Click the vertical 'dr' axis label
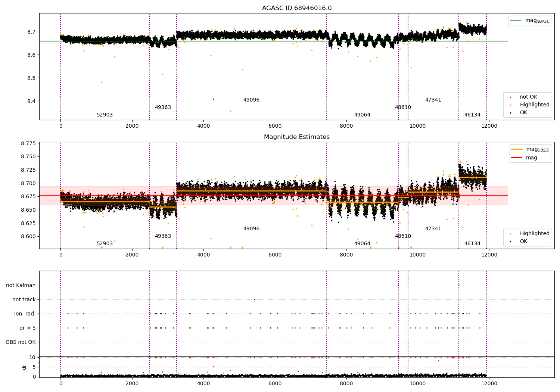Viewport: 560px width, 392px height. pyautogui.click(x=24, y=367)
